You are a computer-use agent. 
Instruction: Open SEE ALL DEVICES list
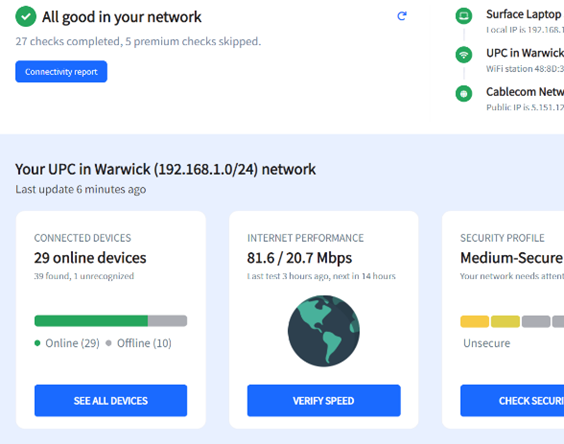[111, 400]
